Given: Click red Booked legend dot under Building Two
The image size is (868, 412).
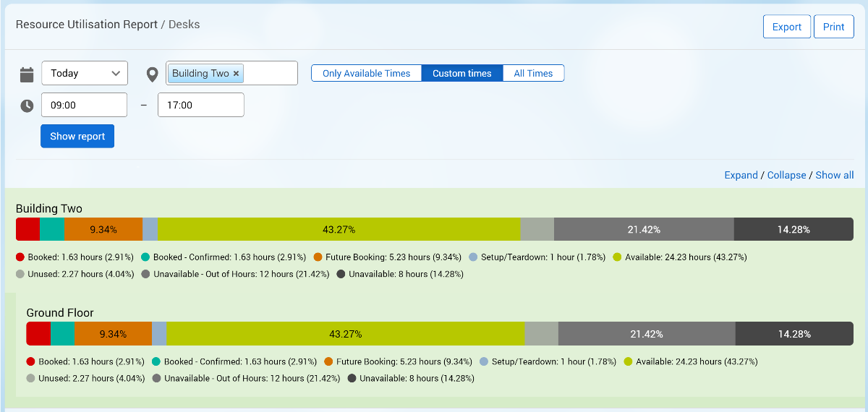Looking at the screenshot, I should pyautogui.click(x=20, y=257).
